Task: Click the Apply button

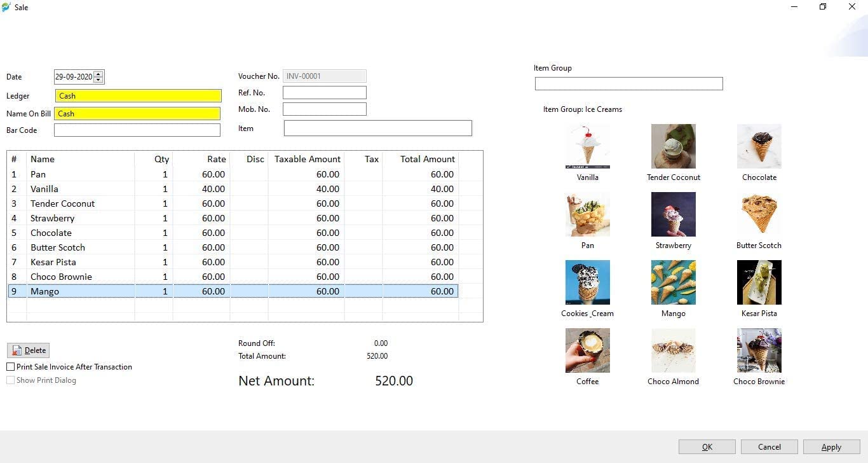Action: pos(832,447)
